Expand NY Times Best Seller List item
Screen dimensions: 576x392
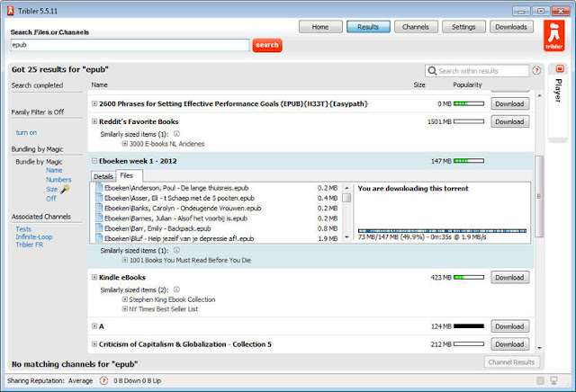click(x=125, y=309)
